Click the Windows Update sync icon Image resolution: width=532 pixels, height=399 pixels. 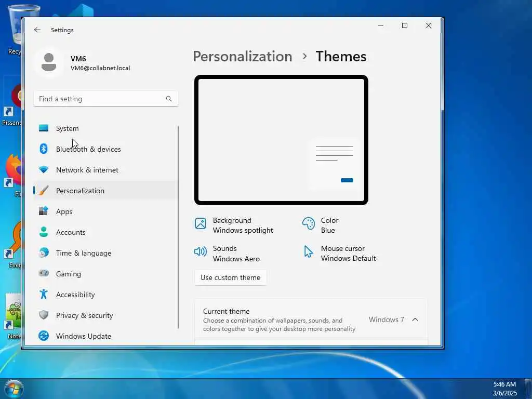[44, 336]
